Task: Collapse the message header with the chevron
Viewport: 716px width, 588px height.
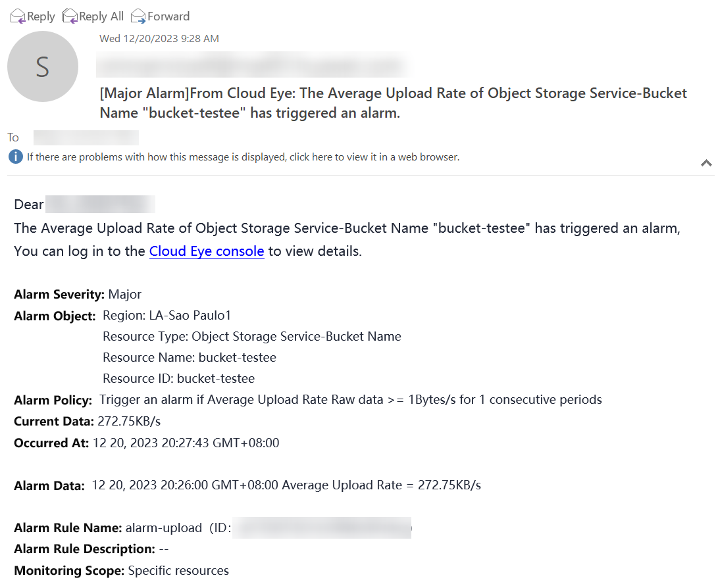Action: 706,162
